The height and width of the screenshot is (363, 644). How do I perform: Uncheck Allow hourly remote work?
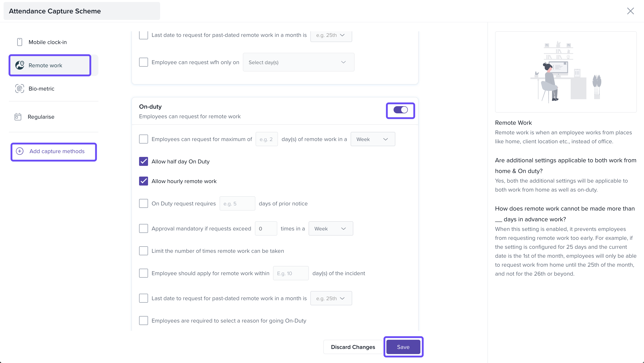(144, 181)
